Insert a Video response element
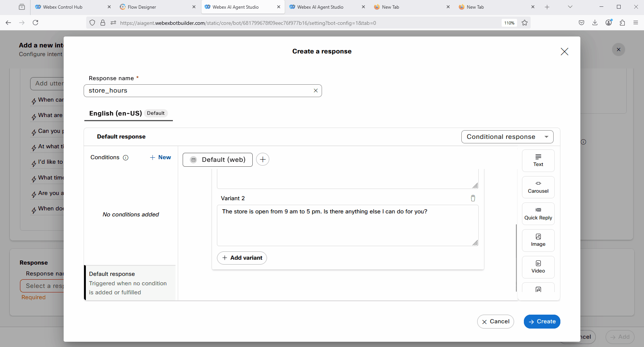This screenshot has height=347, width=644. [x=538, y=267]
